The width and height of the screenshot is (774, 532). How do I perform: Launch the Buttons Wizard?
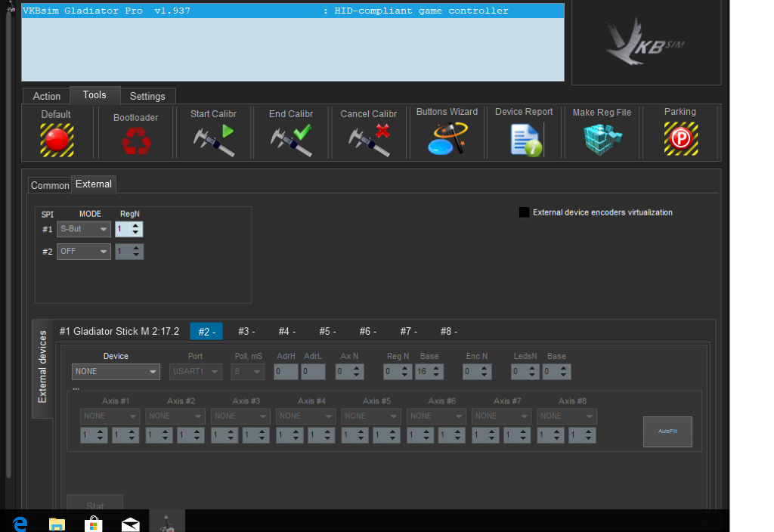point(447,139)
